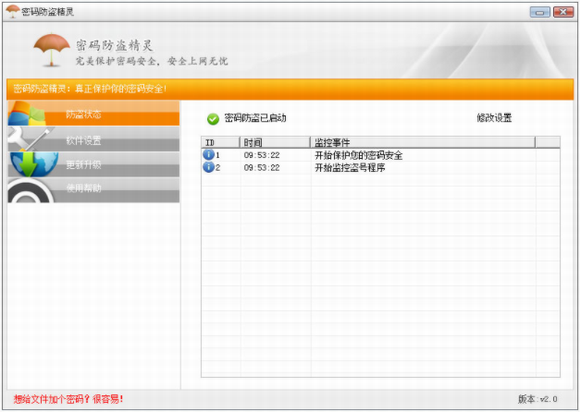Click the Windows flag icon beside 防盗状态
Image resolution: width=580 pixels, height=412 pixels.
(x=27, y=114)
